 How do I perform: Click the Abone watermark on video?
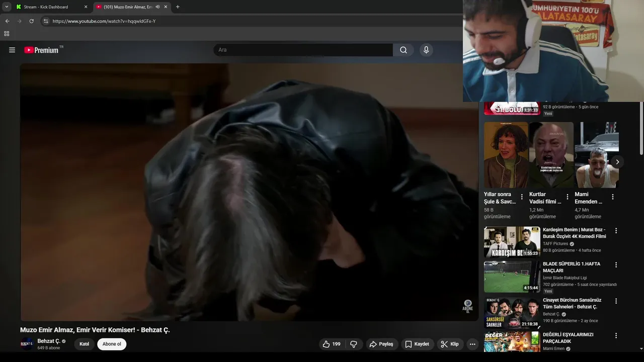468,306
